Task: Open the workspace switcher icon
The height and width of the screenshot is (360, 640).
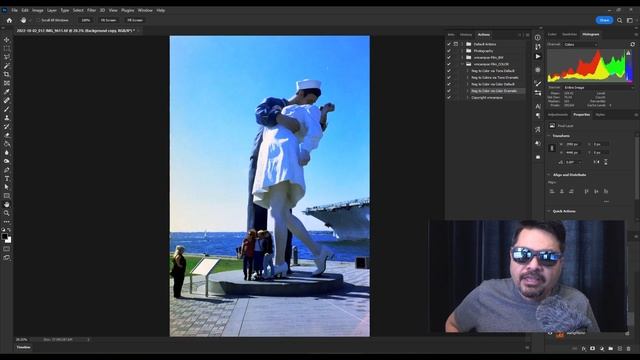Action: pyautogui.click(x=630, y=20)
